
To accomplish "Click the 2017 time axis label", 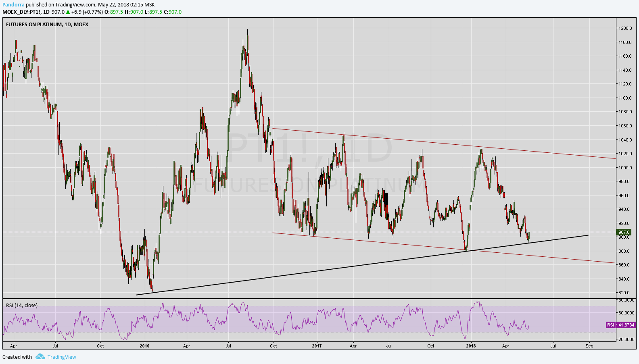I will pos(317,346).
